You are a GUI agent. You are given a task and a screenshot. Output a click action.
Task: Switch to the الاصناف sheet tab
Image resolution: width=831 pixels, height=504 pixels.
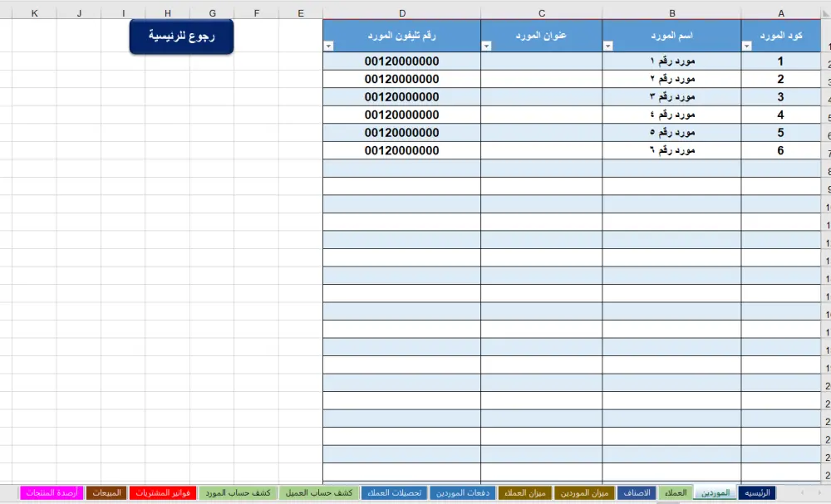638,492
